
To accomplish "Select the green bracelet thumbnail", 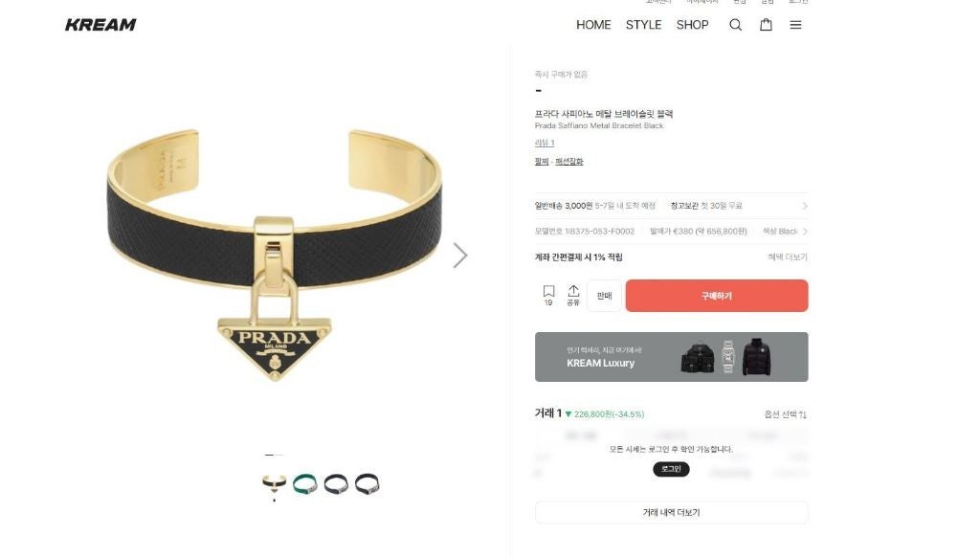I will coord(305,484).
